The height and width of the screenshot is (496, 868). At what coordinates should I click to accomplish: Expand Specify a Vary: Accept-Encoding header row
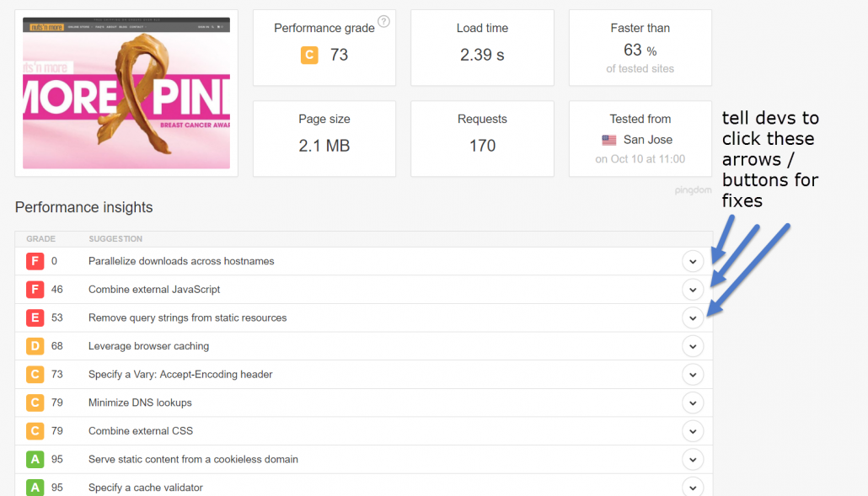(x=693, y=375)
